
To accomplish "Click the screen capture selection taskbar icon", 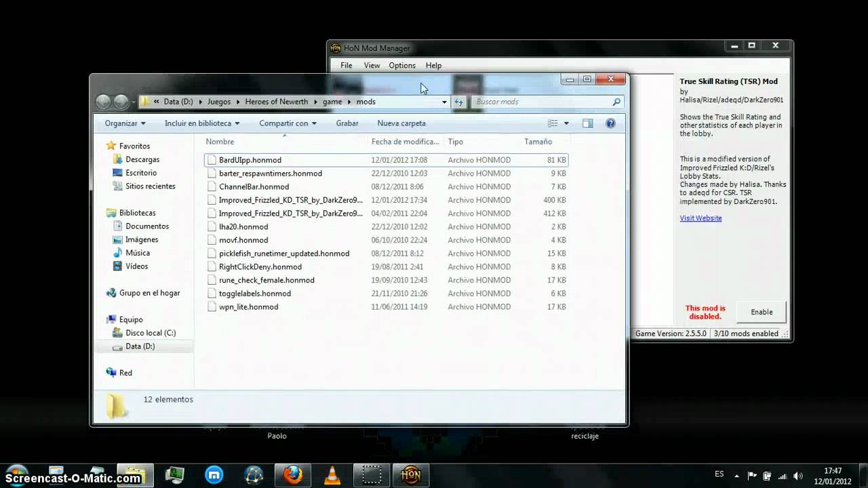I will coord(372,475).
